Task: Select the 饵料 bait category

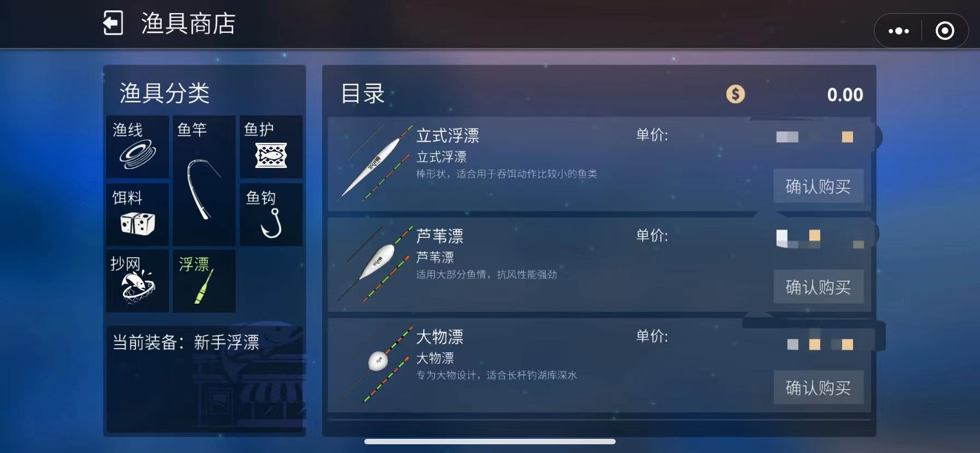Action: click(x=137, y=214)
